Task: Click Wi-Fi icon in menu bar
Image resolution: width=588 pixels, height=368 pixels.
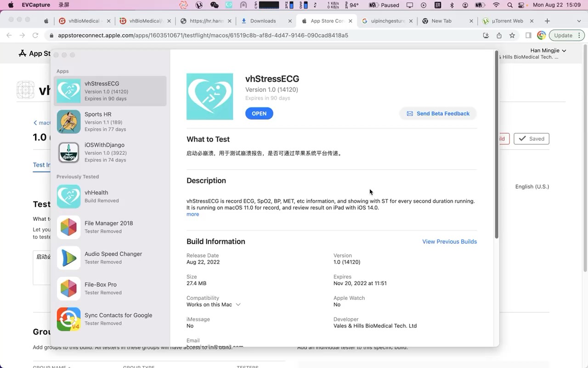Action: tap(496, 6)
